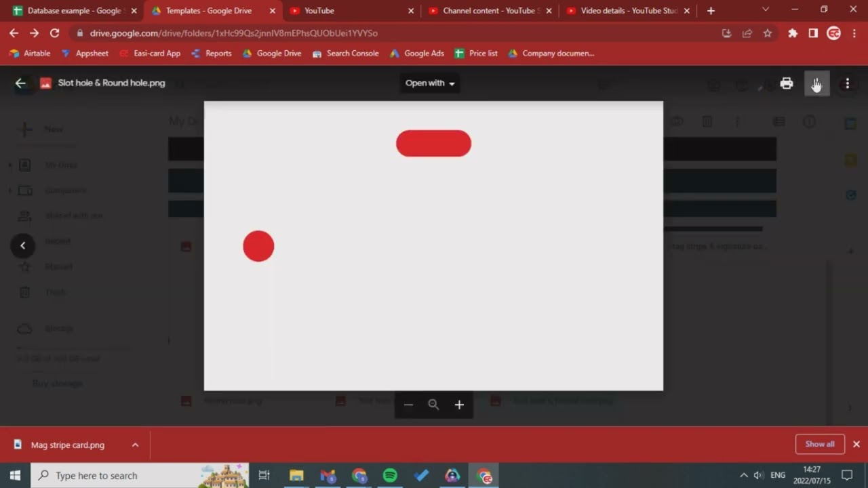Show hidden system tray icons
Viewport: 868px width, 488px height.
(743, 475)
